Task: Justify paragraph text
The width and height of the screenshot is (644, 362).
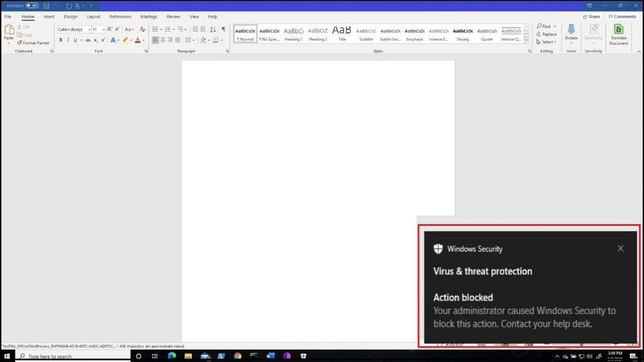Action: (x=178, y=40)
